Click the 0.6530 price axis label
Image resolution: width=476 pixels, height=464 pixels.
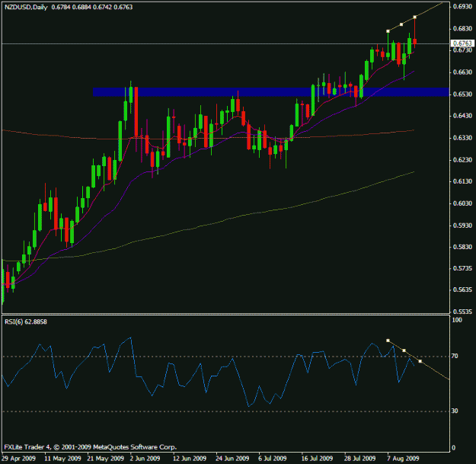point(462,94)
